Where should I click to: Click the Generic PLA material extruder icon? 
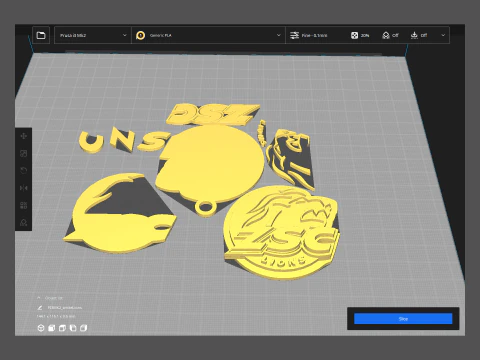[141, 35]
